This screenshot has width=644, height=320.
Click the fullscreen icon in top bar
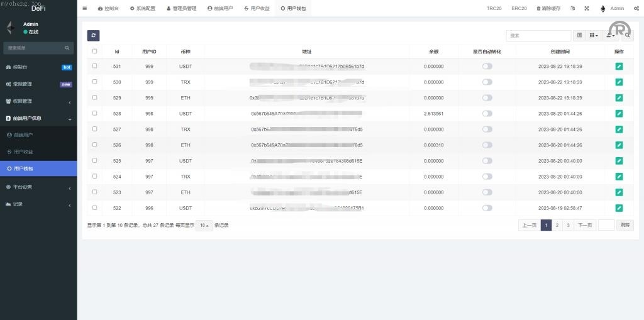pyautogui.click(x=587, y=8)
